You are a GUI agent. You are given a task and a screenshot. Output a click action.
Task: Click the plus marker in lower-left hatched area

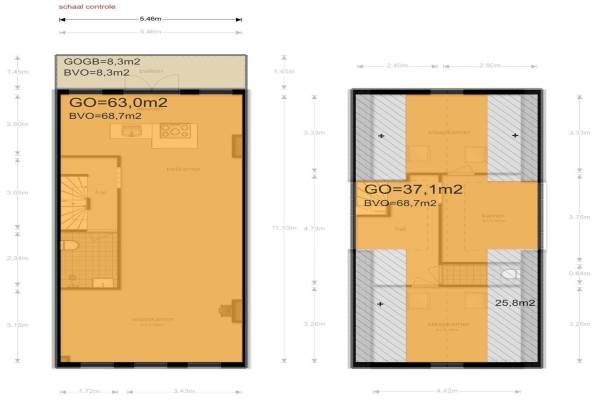(381, 303)
